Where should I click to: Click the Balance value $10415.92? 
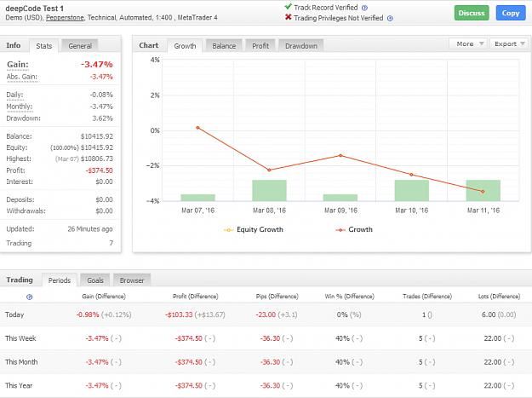tap(97, 136)
